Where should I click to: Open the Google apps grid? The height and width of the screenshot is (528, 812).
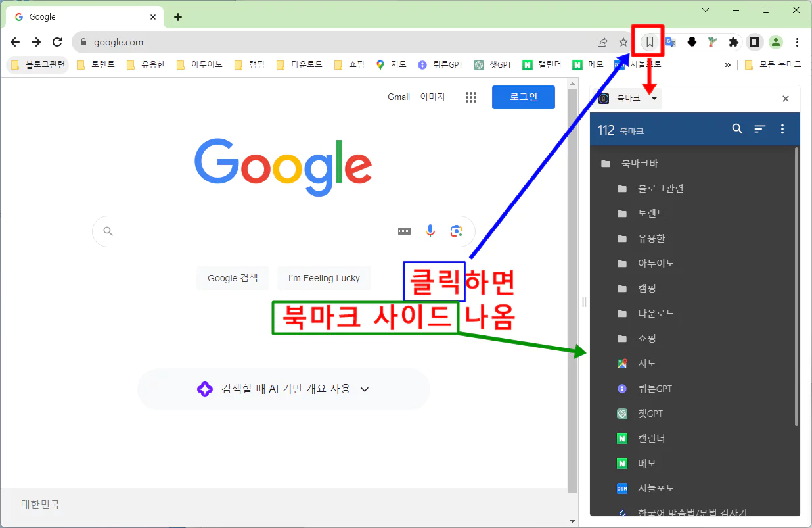coord(470,97)
